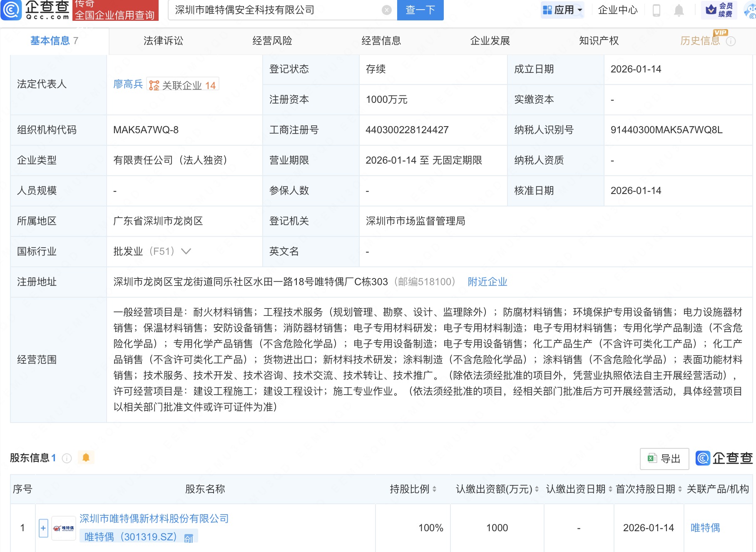This screenshot has height=552, width=756.
Task: Sort by 持股比例 using the sort arrows
Action: point(435,490)
